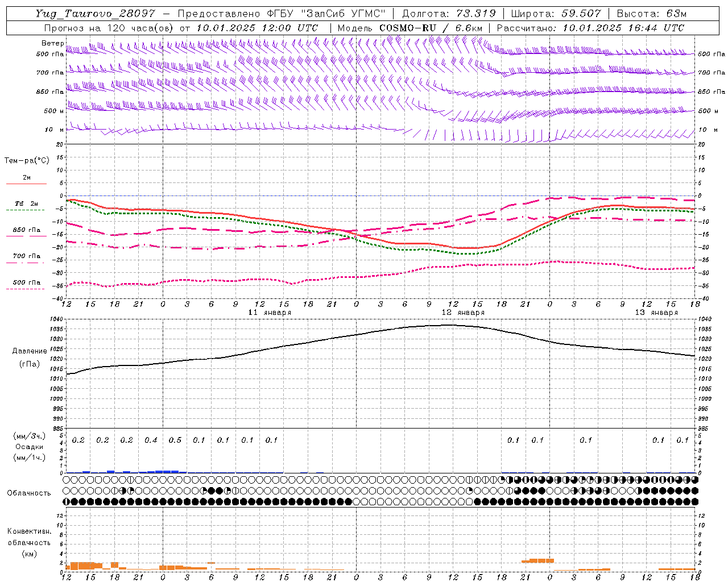Image resolution: width=728 pixels, height=582 pixels.
Task: Click the Рассчитано: 10.01.2025 16:44 UTC timestamp
Action: [590, 28]
